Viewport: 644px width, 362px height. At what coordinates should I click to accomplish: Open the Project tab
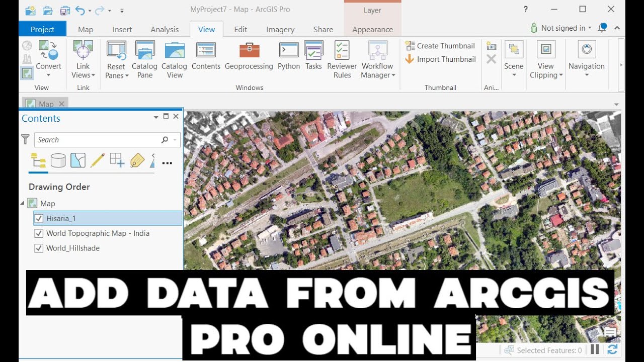[x=43, y=29]
